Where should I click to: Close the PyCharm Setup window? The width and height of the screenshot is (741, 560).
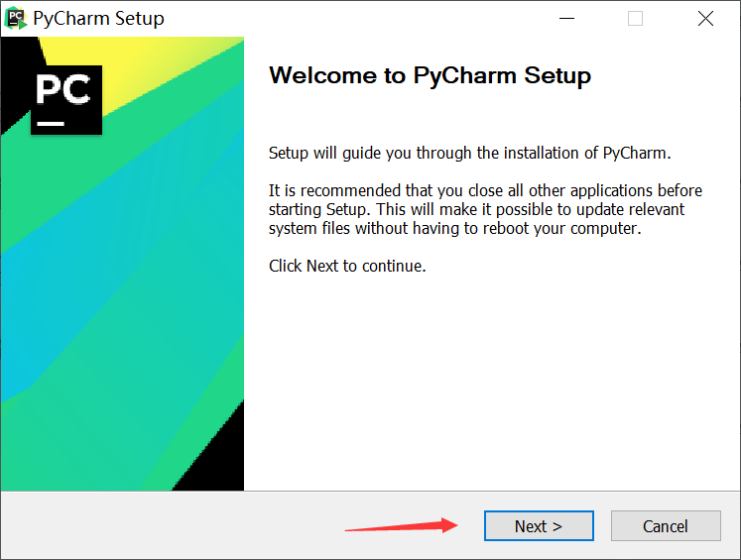pyautogui.click(x=704, y=19)
